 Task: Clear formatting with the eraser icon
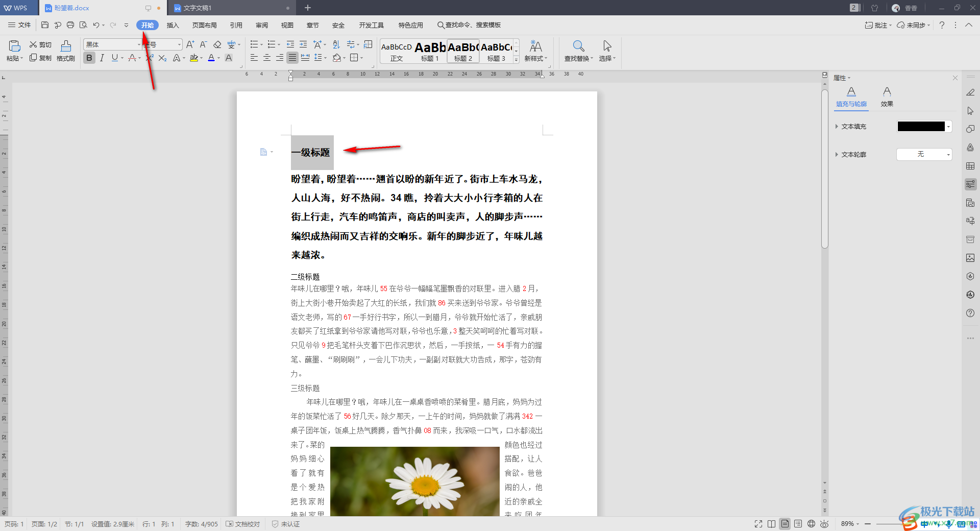(x=217, y=45)
